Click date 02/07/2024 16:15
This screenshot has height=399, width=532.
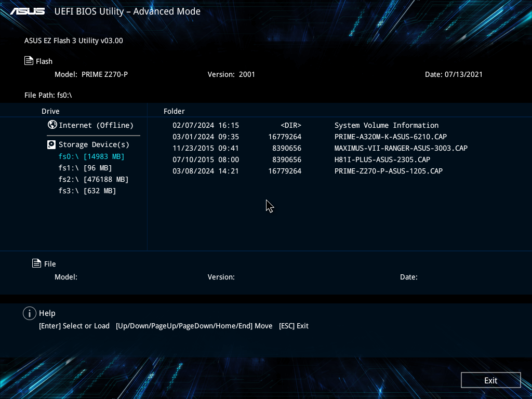(206, 125)
